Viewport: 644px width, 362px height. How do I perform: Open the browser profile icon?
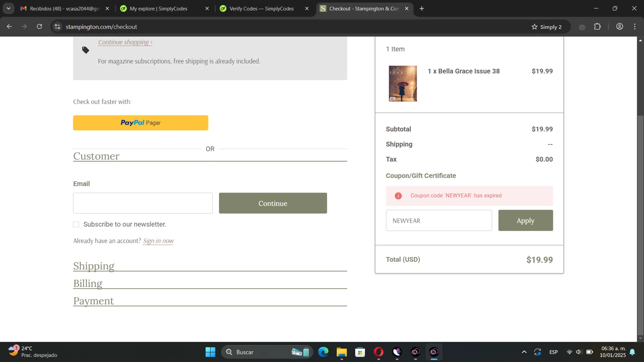pyautogui.click(x=620, y=27)
